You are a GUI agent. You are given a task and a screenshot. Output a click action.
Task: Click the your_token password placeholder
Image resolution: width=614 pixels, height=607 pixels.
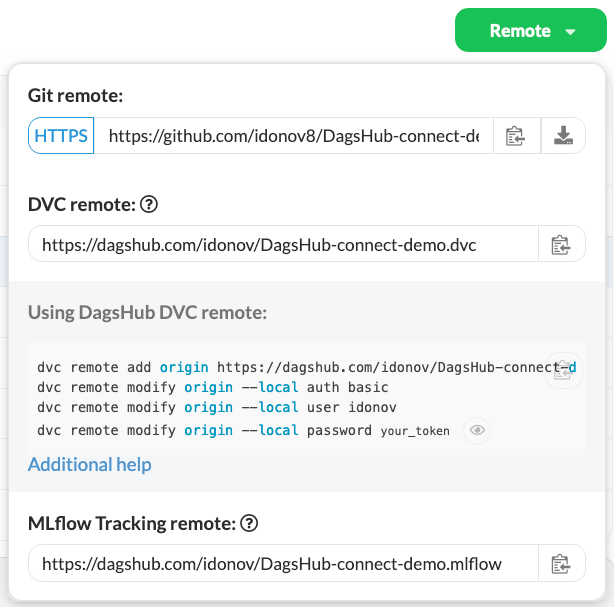pos(415,431)
